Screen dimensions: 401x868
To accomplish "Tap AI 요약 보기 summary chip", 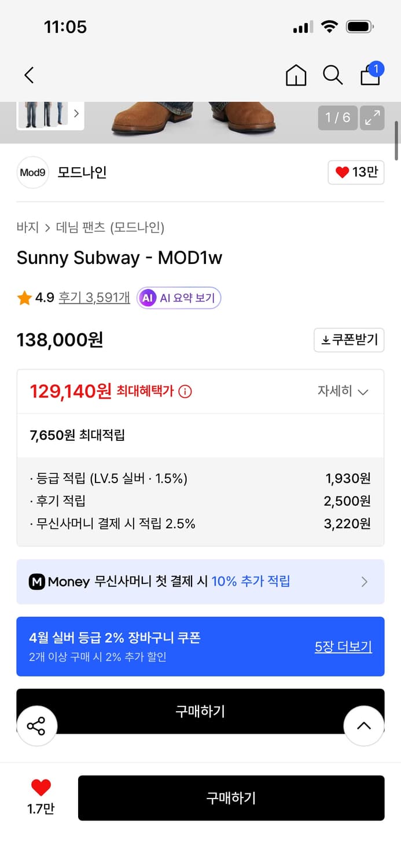I will click(178, 297).
